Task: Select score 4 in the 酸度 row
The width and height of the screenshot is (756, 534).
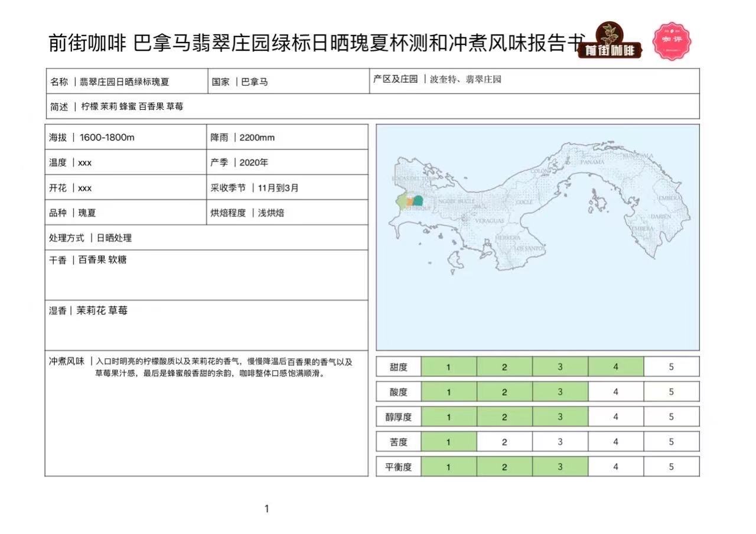Action: 615,392
